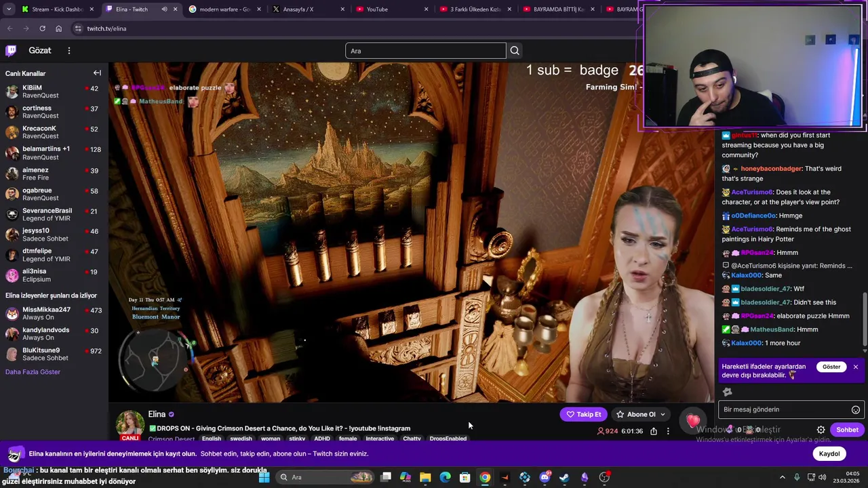Screen dimensions: 868x488
Task: Open File Explorer from the taskbar
Action: (425, 477)
